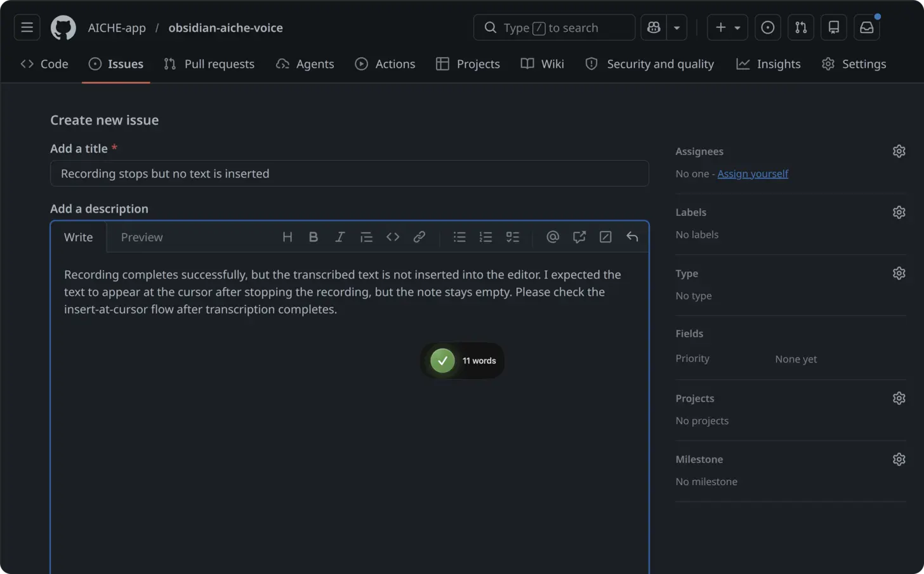Open the Projects tab
The width and height of the screenshot is (924, 574).
click(x=468, y=64)
